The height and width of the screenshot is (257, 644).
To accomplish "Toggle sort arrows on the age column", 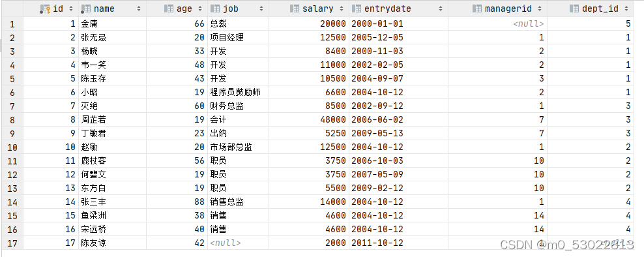I will [x=200, y=8].
